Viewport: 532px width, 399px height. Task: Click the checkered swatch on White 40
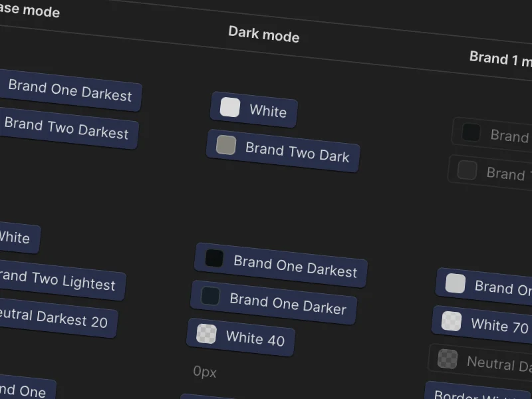point(206,334)
